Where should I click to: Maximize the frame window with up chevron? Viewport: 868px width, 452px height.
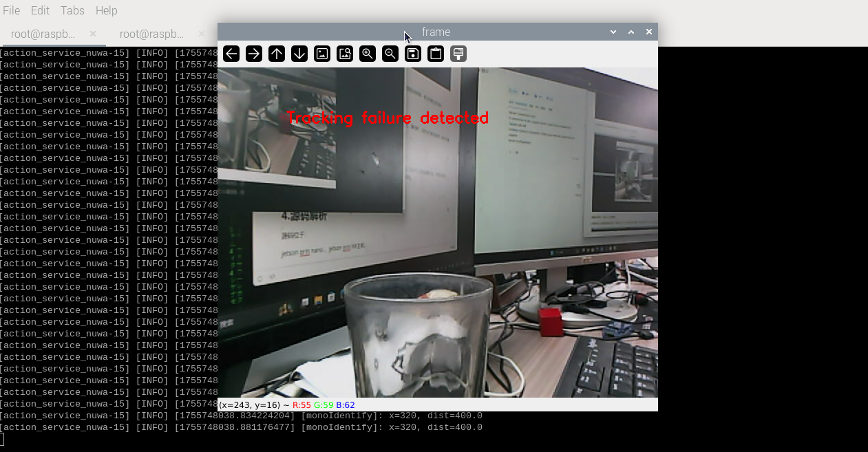(631, 32)
